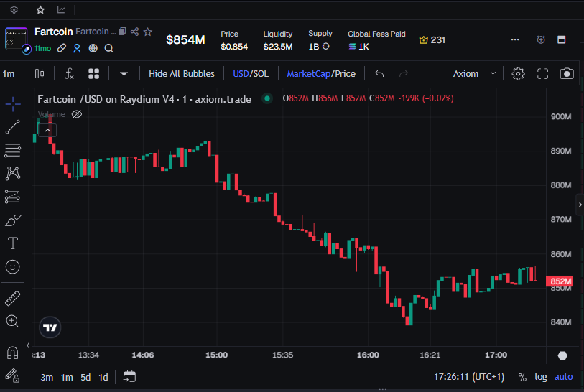The height and width of the screenshot is (392, 584).
Task: Pick the brush drawing tool
Action: (13, 220)
